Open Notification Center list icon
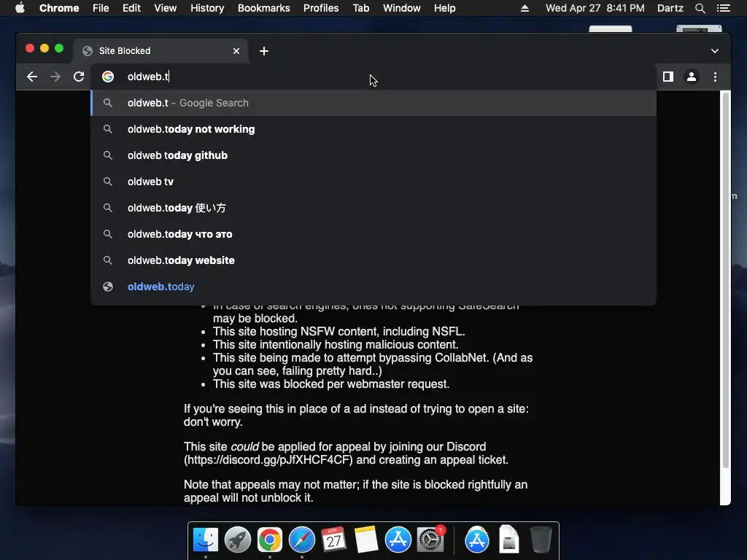This screenshot has height=560, width=747. coord(723,8)
